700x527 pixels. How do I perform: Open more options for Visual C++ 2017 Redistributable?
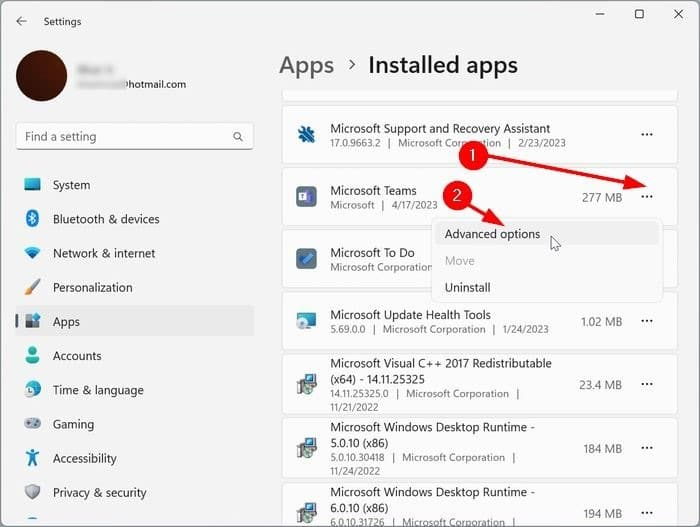pyautogui.click(x=647, y=384)
